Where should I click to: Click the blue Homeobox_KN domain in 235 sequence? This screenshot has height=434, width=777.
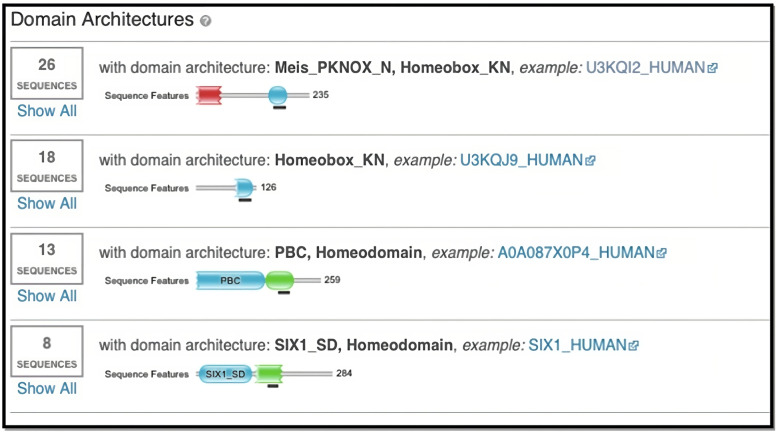pos(278,95)
